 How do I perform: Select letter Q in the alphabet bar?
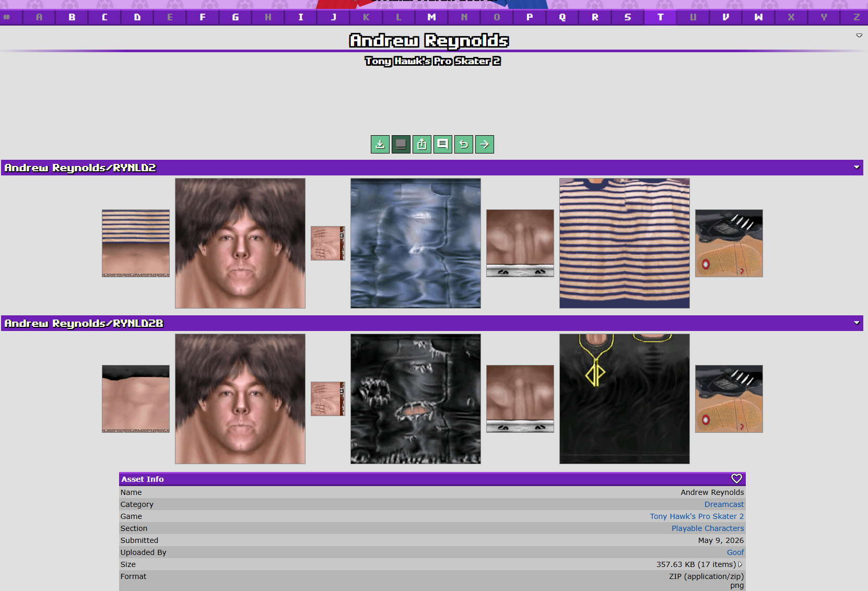tap(562, 17)
